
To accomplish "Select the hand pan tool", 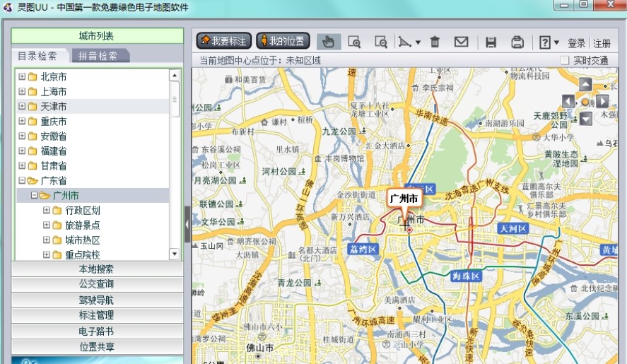I will [x=328, y=42].
